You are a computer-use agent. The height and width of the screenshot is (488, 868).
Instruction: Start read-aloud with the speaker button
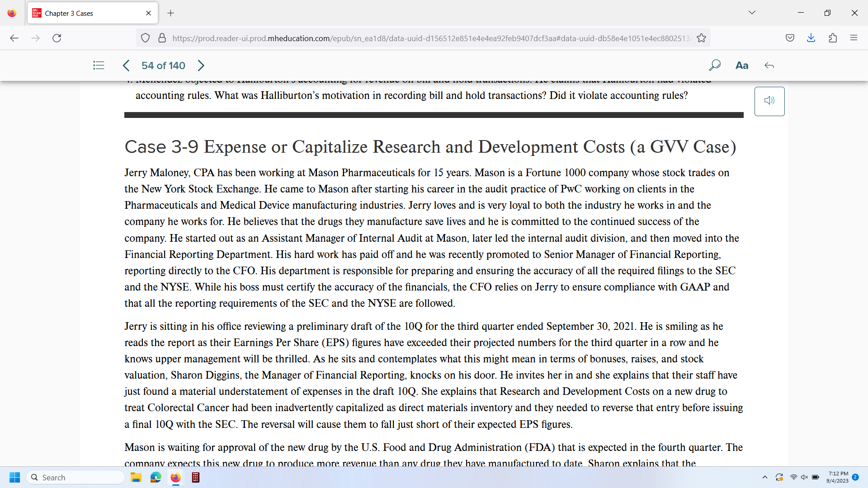[769, 101]
